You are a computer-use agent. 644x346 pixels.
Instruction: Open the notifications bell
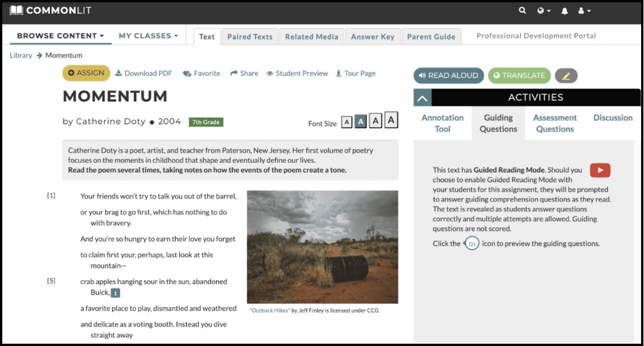pyautogui.click(x=564, y=10)
